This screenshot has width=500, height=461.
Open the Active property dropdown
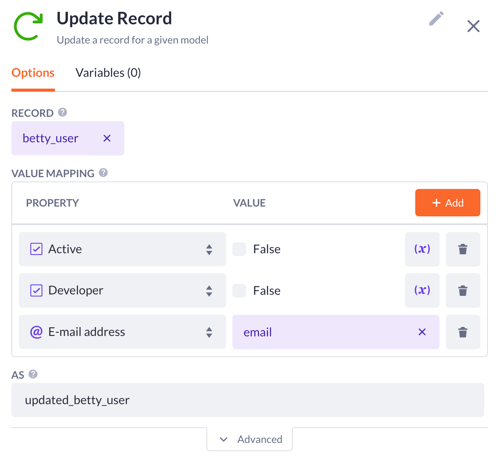(122, 249)
